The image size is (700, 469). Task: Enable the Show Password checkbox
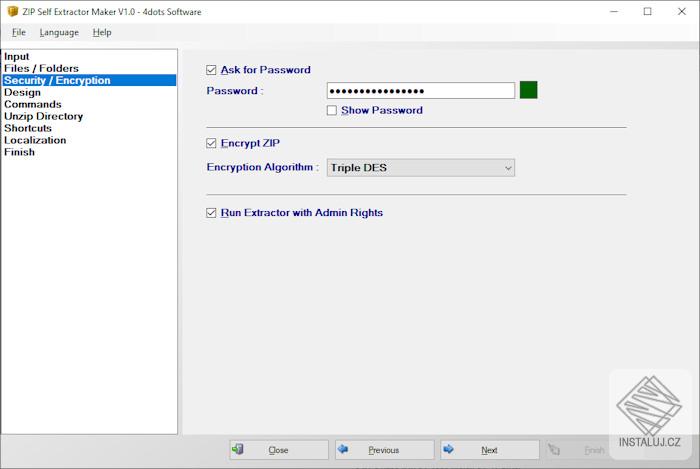coord(332,110)
